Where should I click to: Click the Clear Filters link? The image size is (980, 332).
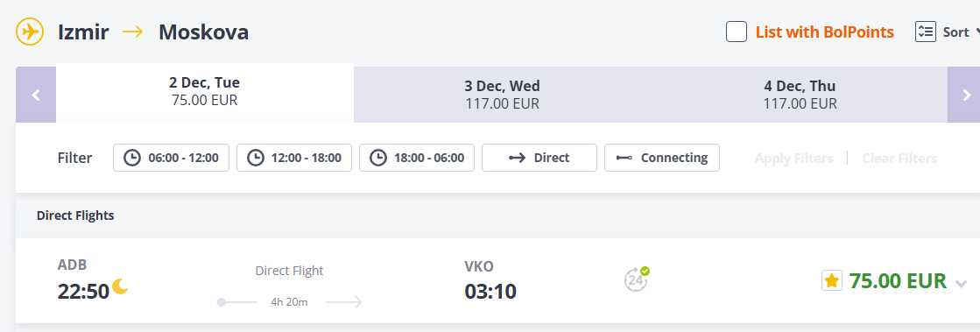click(899, 159)
